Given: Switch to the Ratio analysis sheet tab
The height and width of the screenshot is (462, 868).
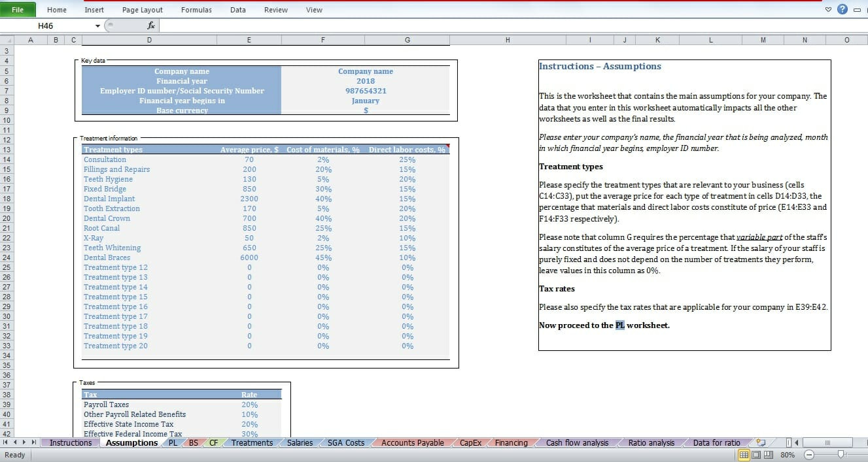Looking at the screenshot, I should click(651, 442).
